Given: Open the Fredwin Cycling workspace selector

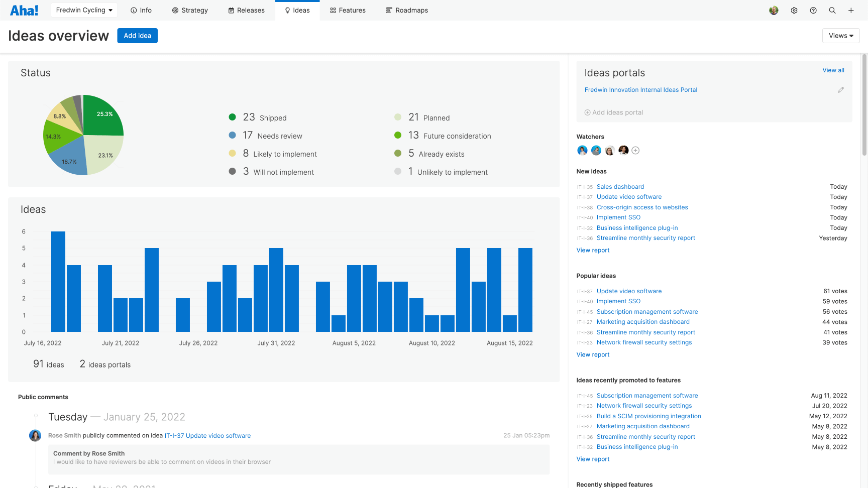Looking at the screenshot, I should (x=84, y=10).
